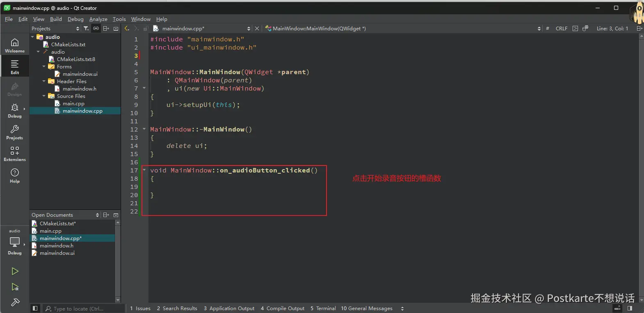Split the editor view
Image resolution: width=644 pixels, height=313 pixels.
(639, 28)
